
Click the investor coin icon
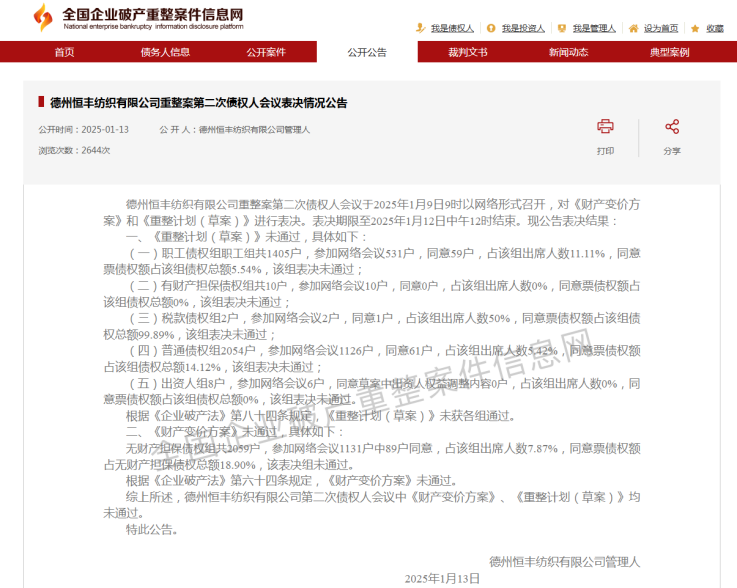tap(492, 28)
